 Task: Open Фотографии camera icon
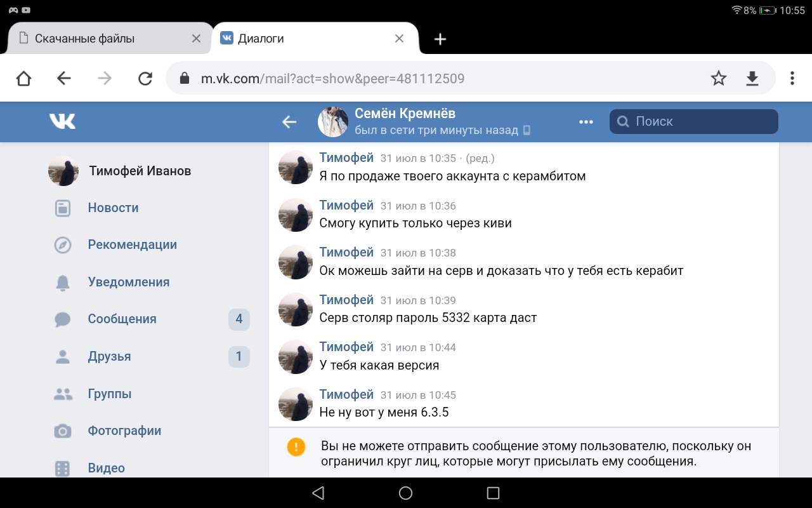point(63,431)
